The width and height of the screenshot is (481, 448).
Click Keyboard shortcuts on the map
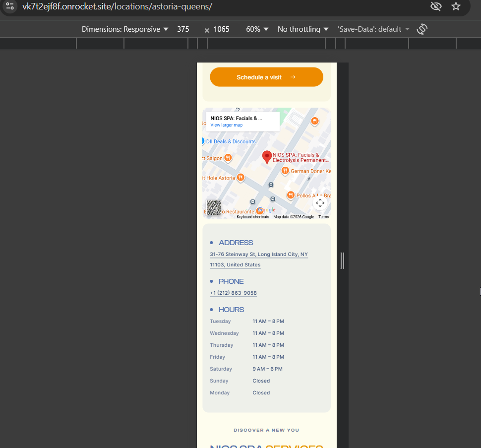pos(253,217)
